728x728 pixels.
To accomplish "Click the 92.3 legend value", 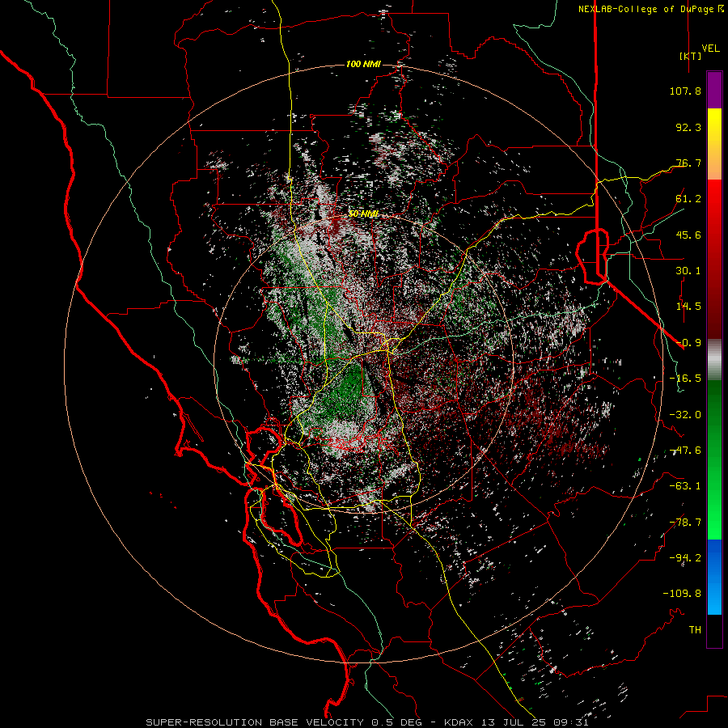I will coord(688,127).
